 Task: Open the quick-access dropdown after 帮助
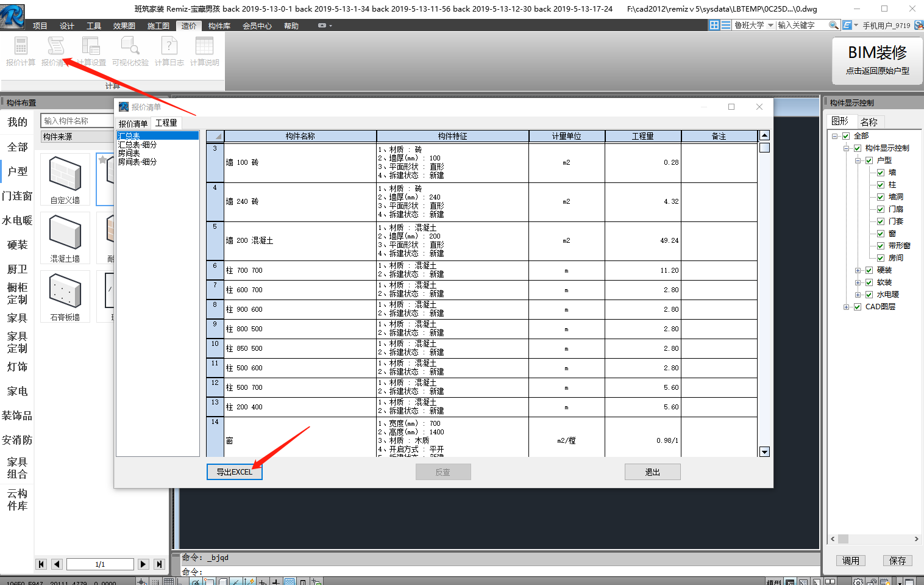[325, 26]
